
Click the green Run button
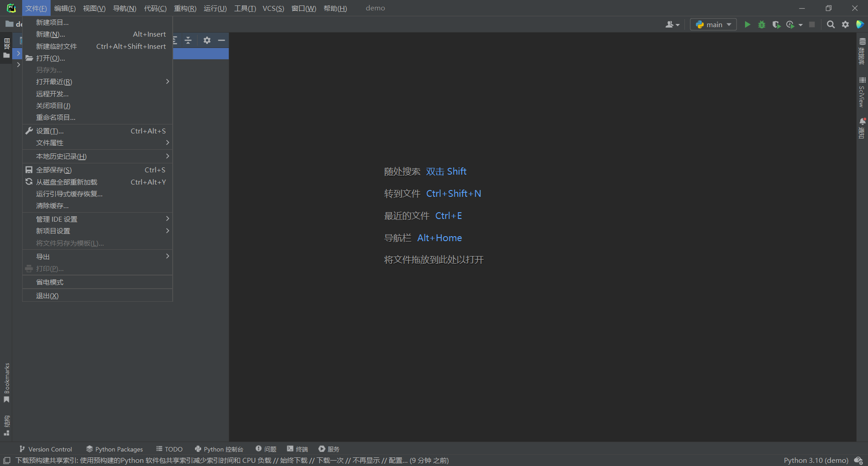(747, 24)
